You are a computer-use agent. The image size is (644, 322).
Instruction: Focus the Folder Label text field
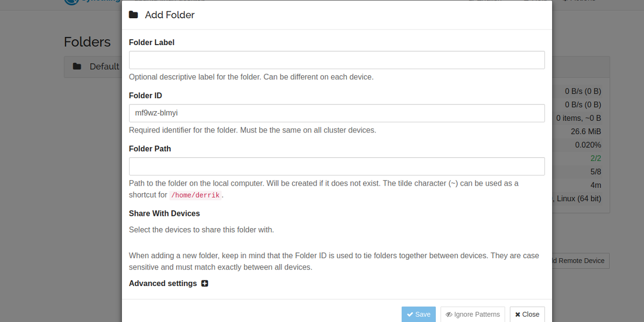point(337,60)
